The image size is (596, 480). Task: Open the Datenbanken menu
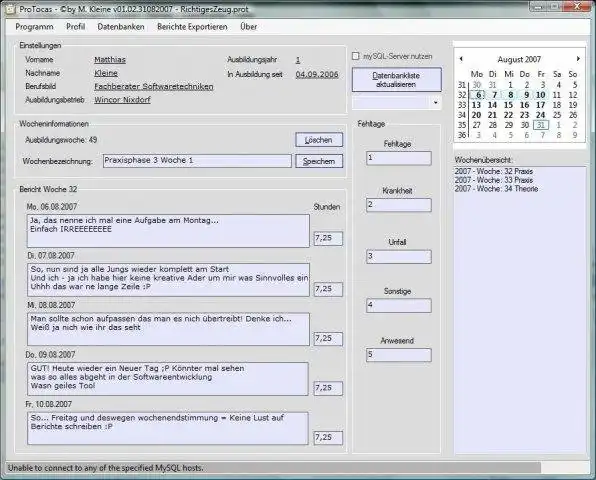pyautogui.click(x=121, y=27)
